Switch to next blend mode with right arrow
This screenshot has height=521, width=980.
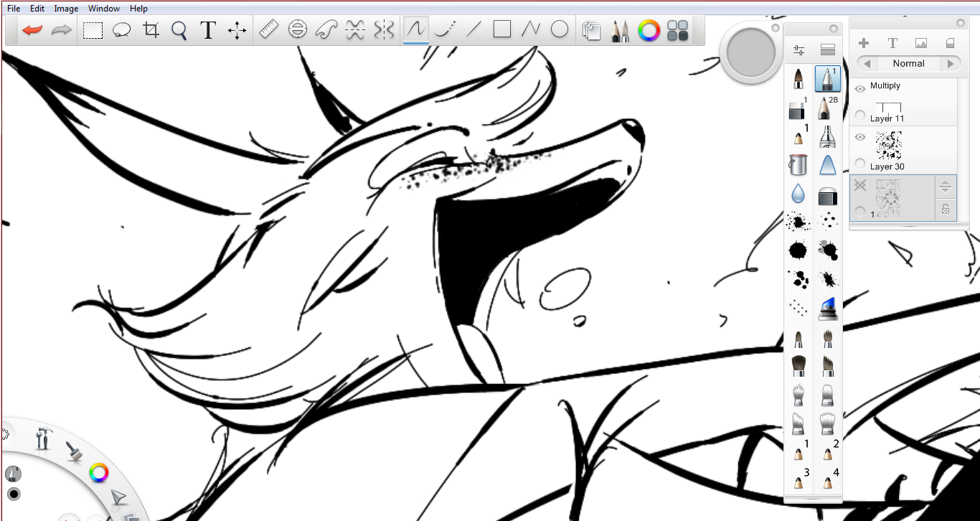(951, 64)
